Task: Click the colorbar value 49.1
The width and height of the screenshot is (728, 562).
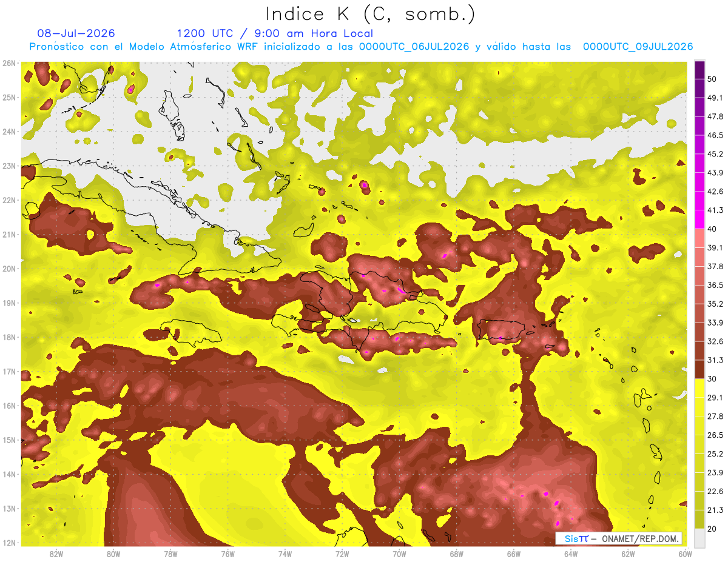Action: (715, 98)
